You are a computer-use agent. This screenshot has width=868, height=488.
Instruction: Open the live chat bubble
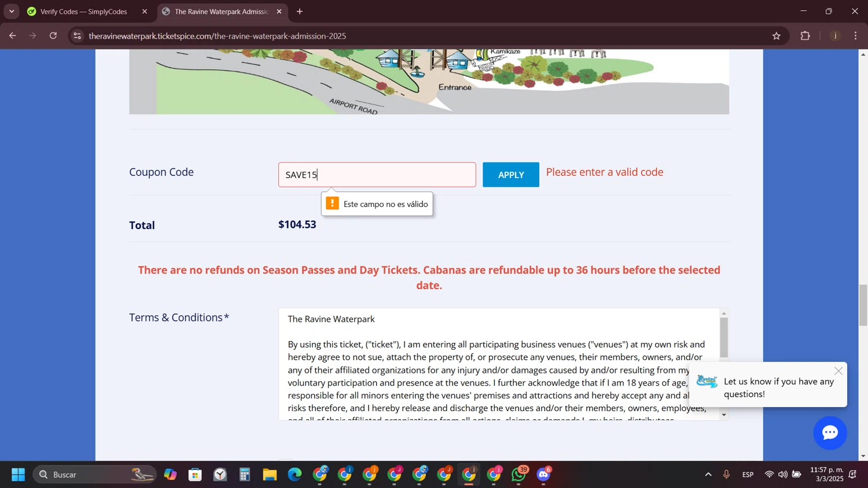coord(830,432)
